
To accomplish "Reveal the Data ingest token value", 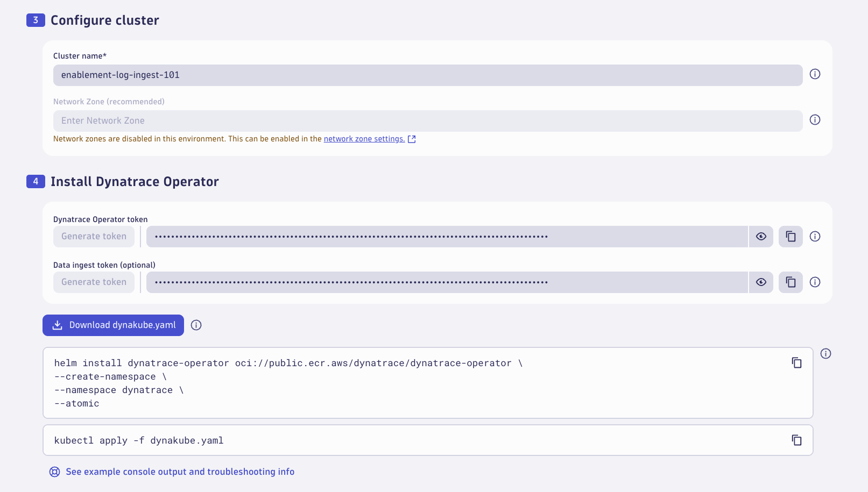I will pyautogui.click(x=761, y=282).
